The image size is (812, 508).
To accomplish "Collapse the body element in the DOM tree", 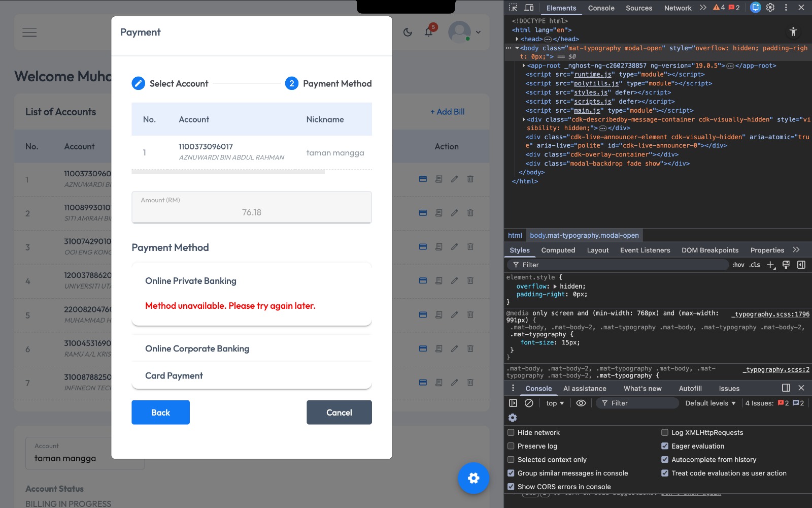I will click(517, 48).
